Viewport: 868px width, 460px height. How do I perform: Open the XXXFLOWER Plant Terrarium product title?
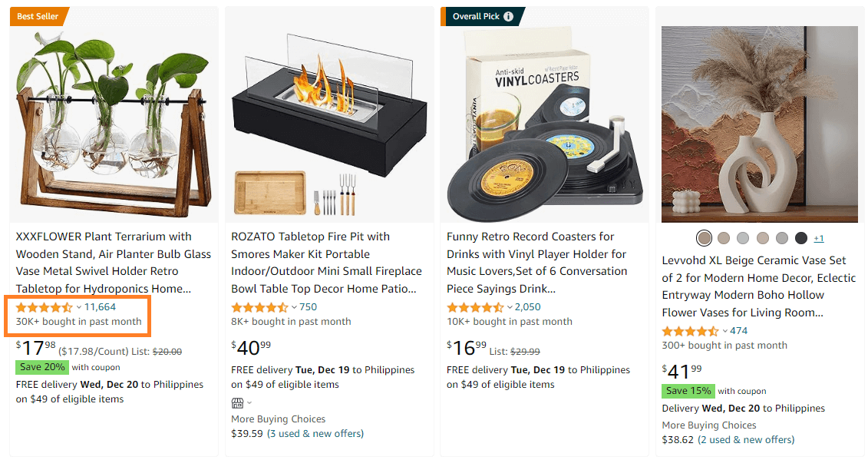(112, 262)
